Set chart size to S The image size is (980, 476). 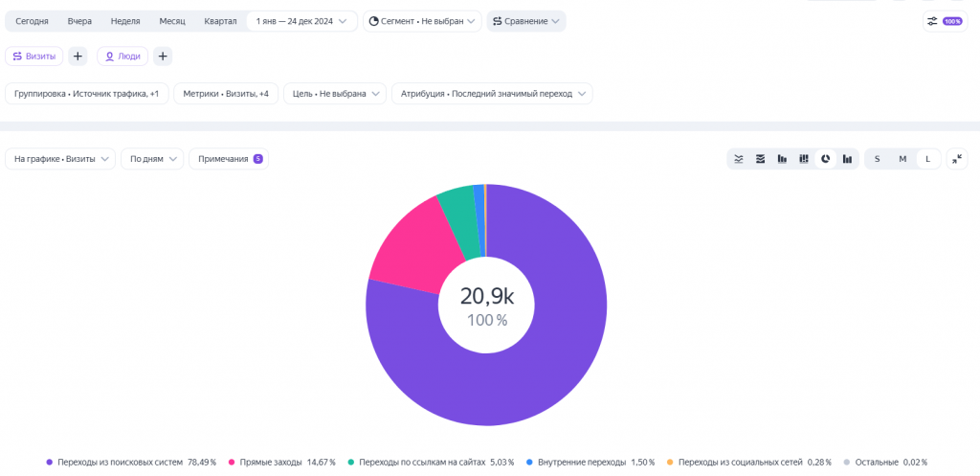tap(877, 159)
